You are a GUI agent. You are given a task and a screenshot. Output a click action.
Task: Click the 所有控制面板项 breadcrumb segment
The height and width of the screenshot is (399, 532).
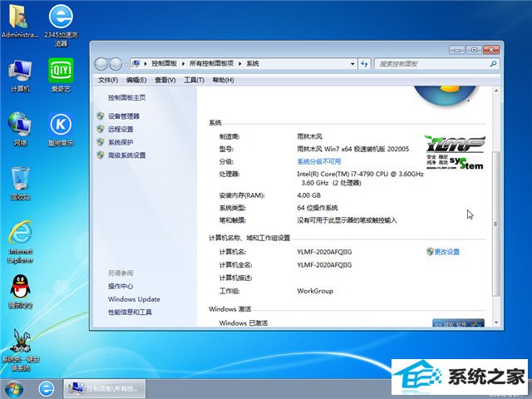(211, 63)
